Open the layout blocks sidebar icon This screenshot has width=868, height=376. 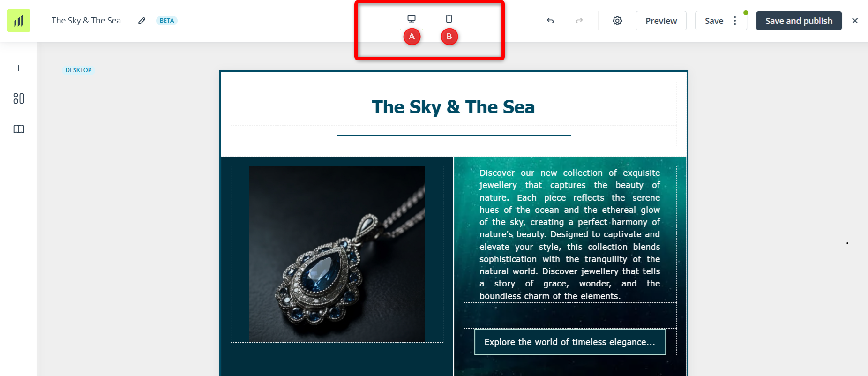(x=19, y=98)
